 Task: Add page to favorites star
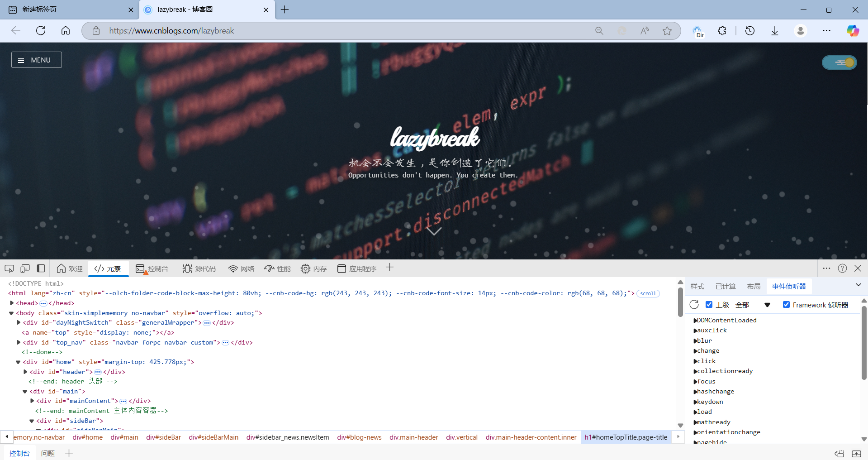(667, 30)
